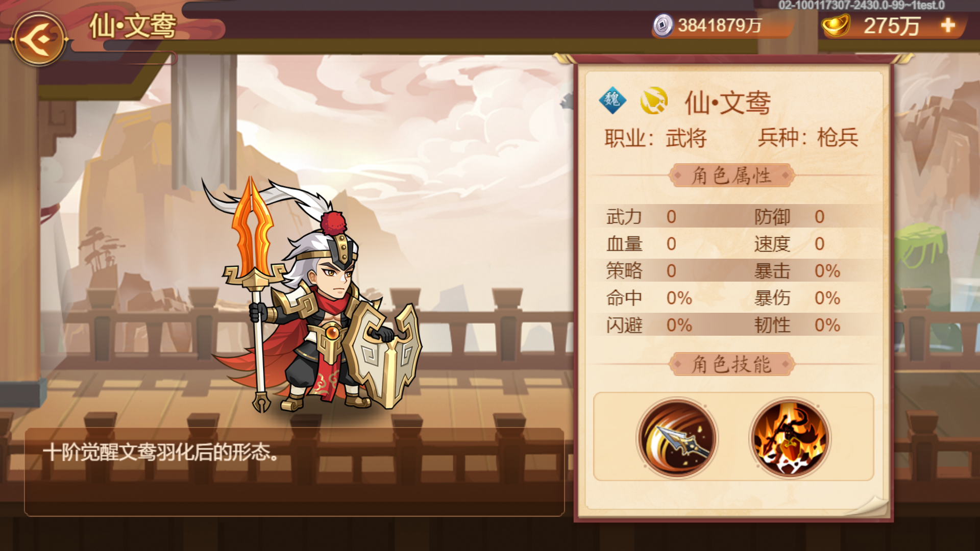Select the blue 魏 faction badge

[612, 100]
